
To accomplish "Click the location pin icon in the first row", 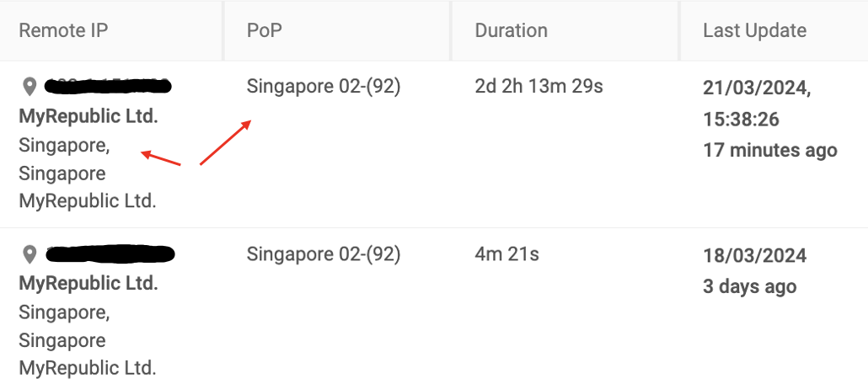I will [x=29, y=87].
